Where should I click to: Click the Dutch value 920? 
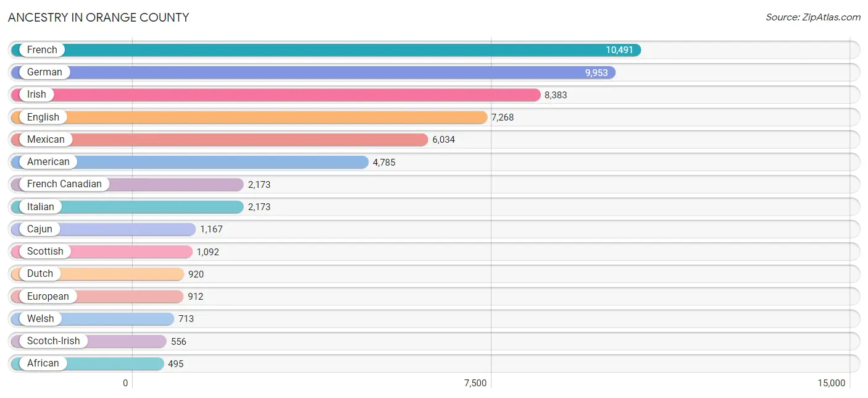(196, 274)
